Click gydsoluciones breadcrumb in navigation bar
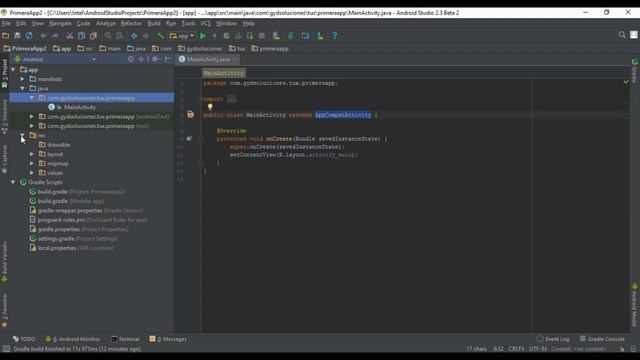 pos(200,49)
